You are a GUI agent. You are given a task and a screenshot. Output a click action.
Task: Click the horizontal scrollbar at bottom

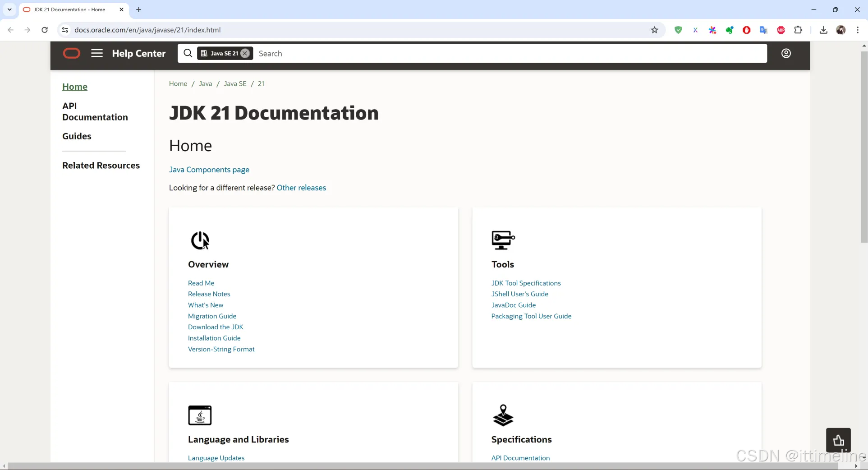(423, 466)
